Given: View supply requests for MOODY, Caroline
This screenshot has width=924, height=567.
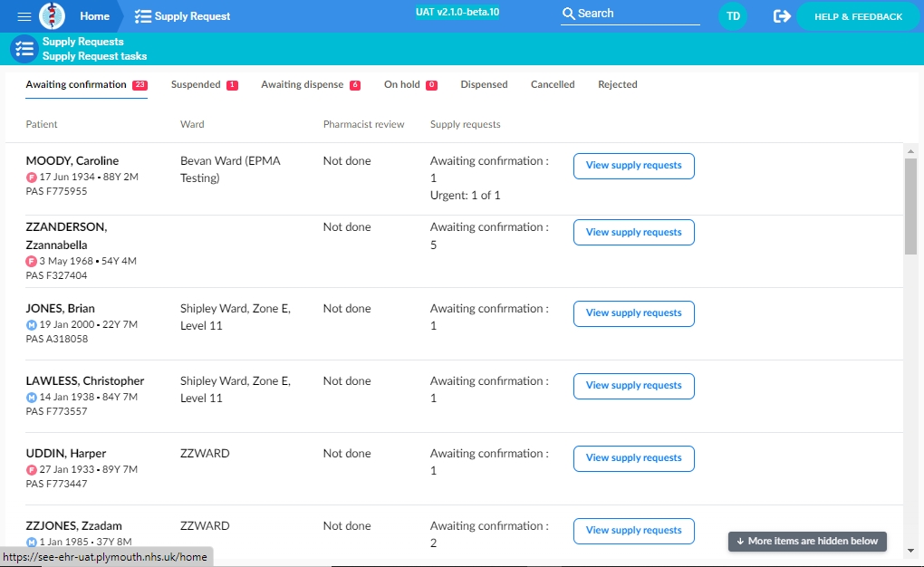Looking at the screenshot, I should pyautogui.click(x=633, y=166).
